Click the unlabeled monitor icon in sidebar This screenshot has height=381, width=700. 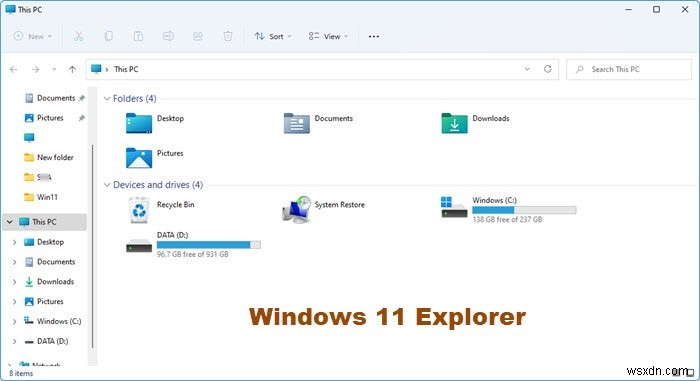point(29,138)
